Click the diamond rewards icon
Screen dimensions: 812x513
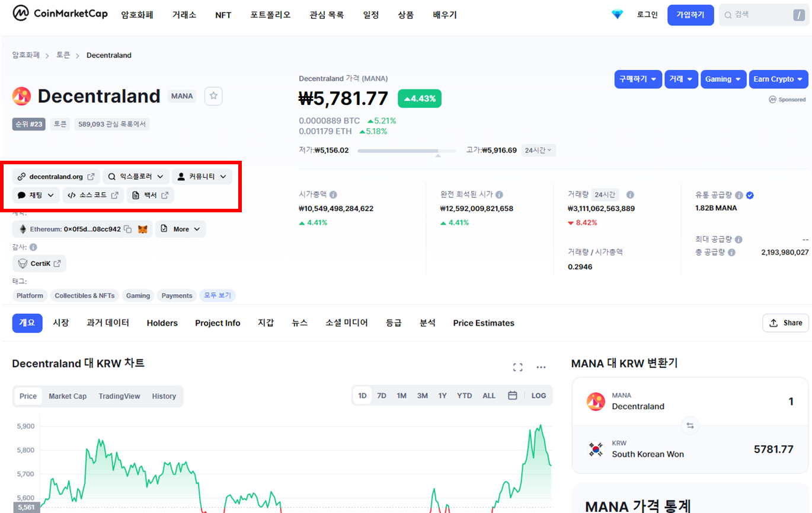tap(618, 14)
